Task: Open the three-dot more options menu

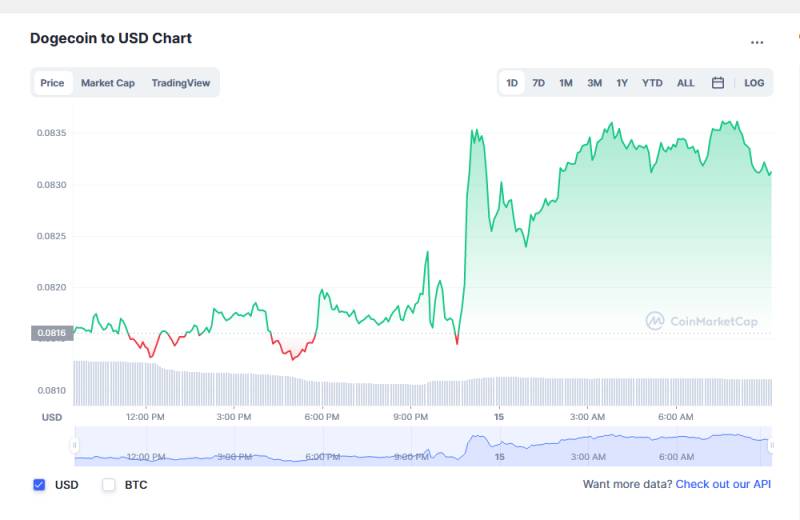Action: [x=757, y=42]
